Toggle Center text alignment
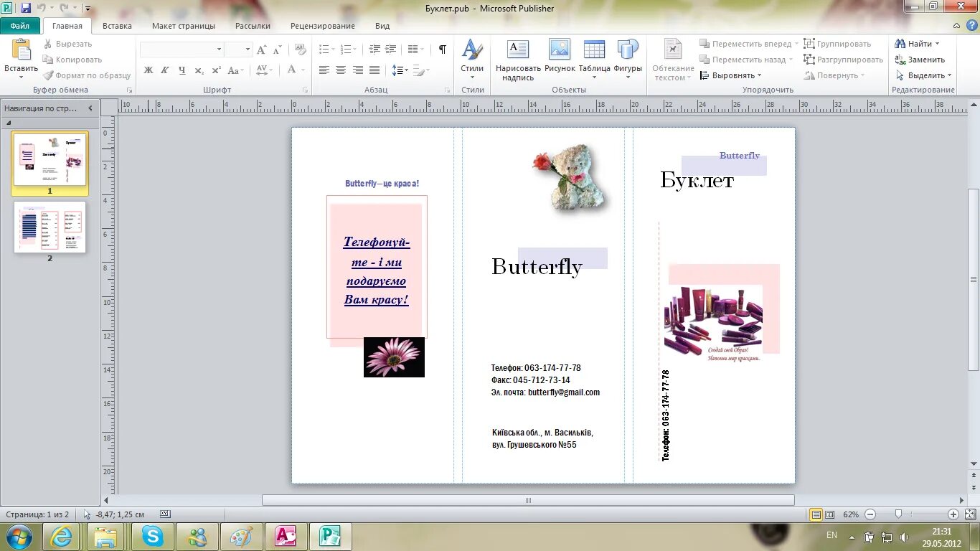This screenshot has height=551, width=980. point(341,70)
